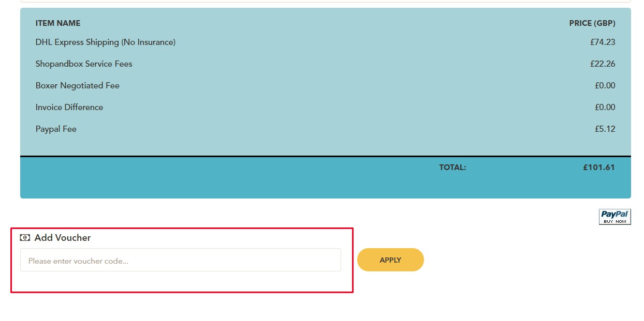The height and width of the screenshot is (321, 644).
Task: Click the black divider line above the total
Action: 325,156
